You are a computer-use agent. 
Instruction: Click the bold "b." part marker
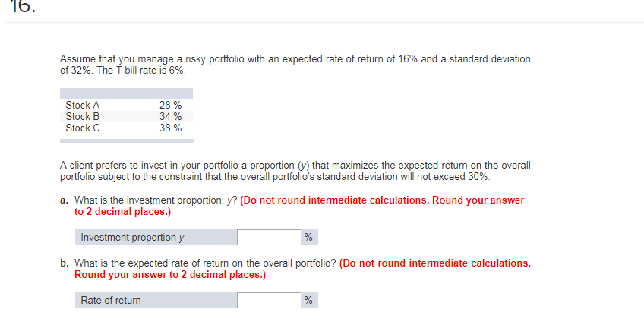click(x=64, y=263)
